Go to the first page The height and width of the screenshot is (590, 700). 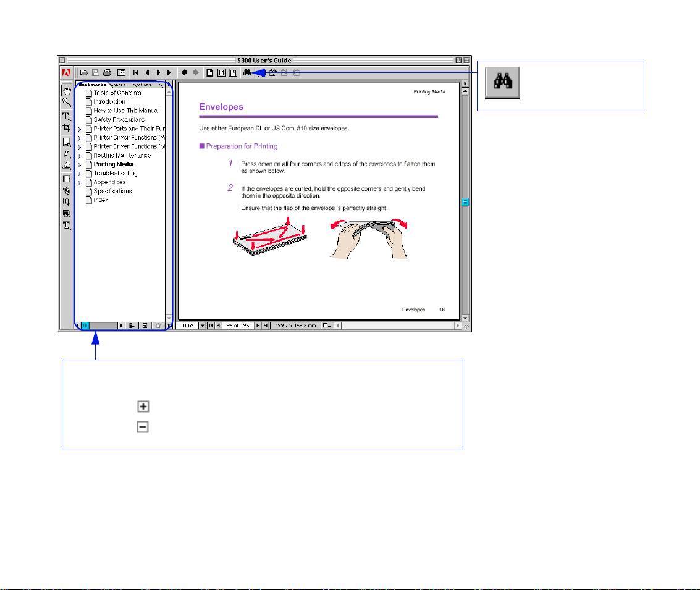[x=136, y=73]
